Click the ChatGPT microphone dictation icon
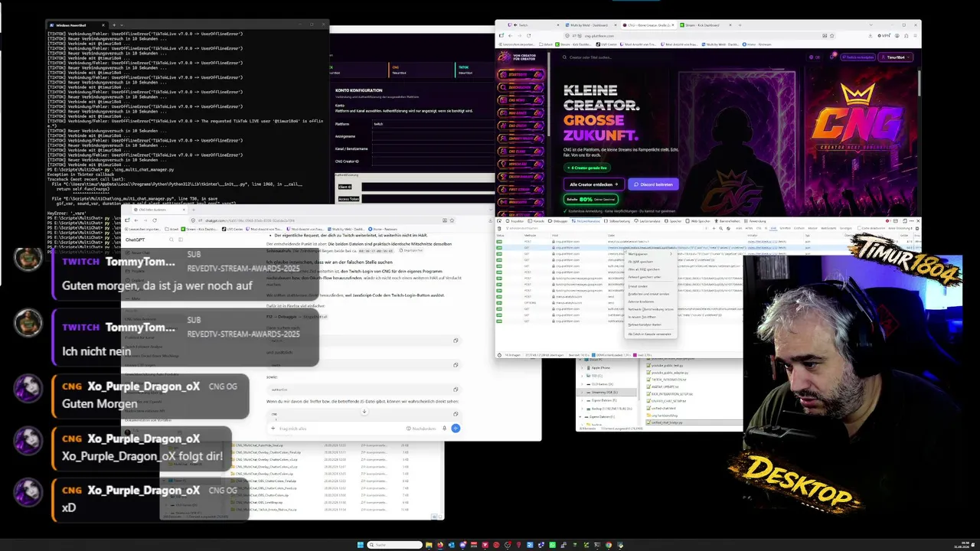980x551 pixels. (x=444, y=429)
